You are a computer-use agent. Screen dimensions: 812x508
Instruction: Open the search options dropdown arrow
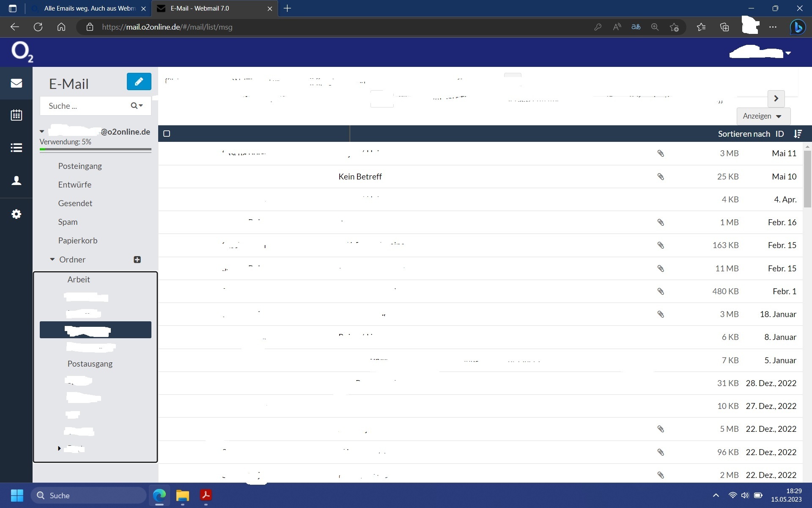click(141, 105)
